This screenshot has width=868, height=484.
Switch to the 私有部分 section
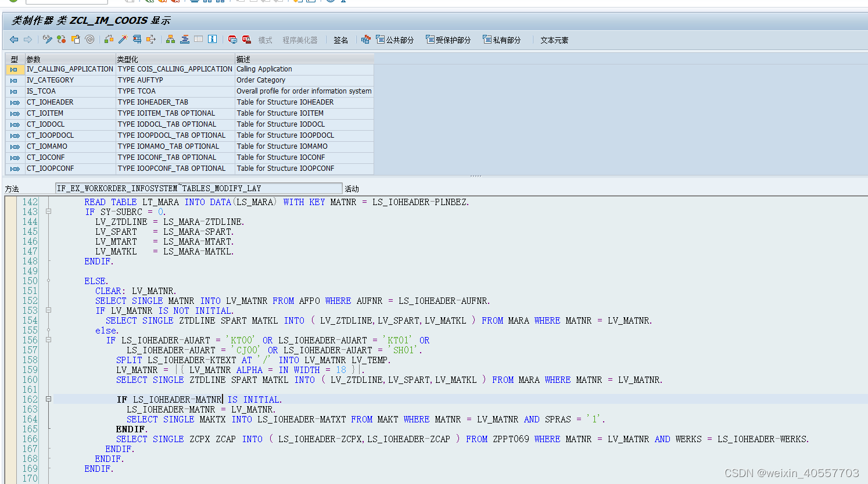502,40
